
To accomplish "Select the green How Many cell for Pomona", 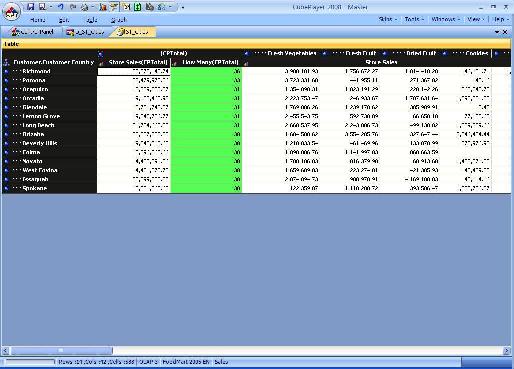I will (206, 80).
